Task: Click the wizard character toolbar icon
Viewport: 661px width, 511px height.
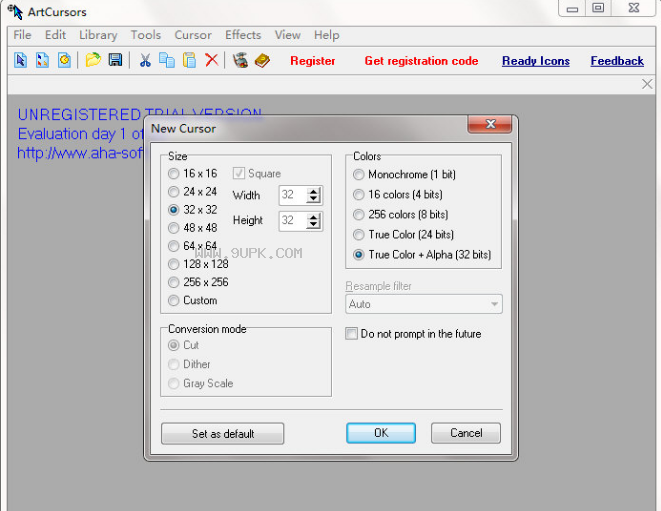Action: pyautogui.click(x=241, y=60)
